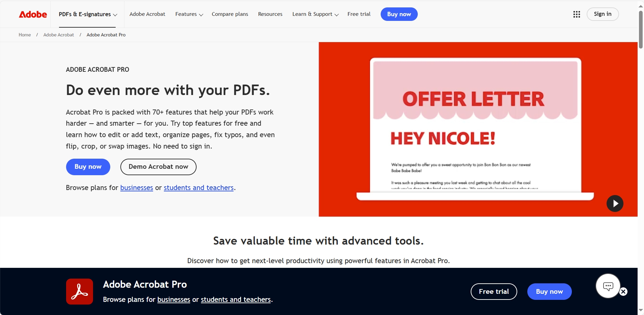The height and width of the screenshot is (315, 644).
Task: Click the ADOBE ACROBAT PRO eyebrow label
Action: (97, 70)
